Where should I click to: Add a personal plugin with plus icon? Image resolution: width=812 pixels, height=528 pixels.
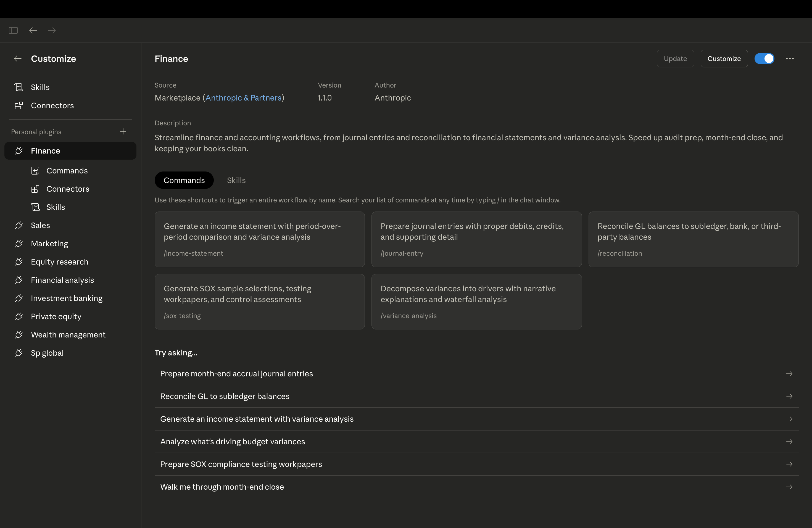point(123,132)
